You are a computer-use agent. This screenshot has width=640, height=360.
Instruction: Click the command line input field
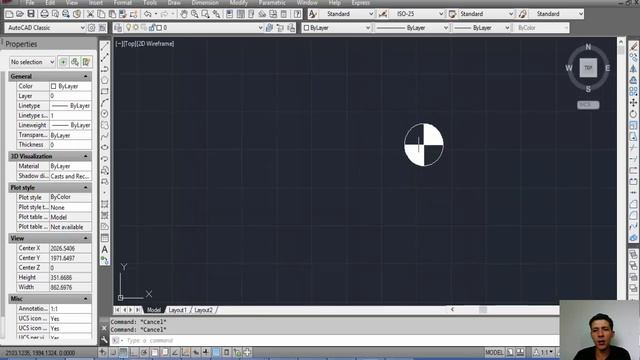(x=335, y=340)
